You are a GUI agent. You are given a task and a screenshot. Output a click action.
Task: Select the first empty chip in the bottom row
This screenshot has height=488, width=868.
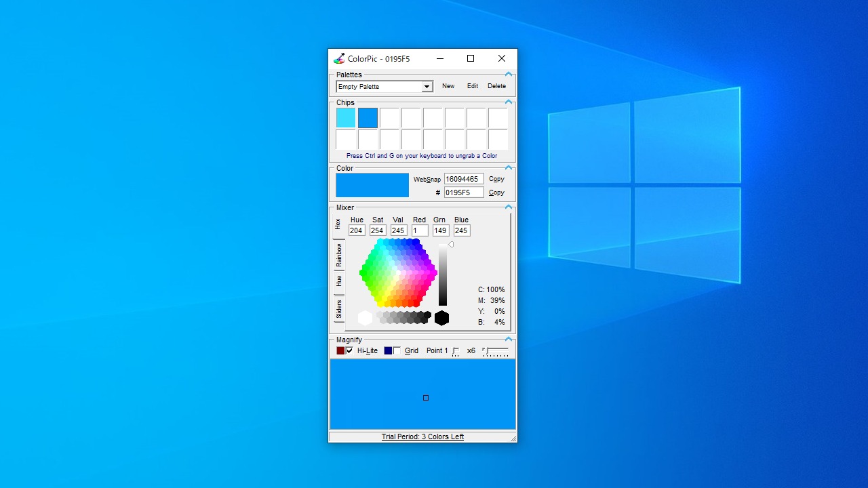point(346,140)
